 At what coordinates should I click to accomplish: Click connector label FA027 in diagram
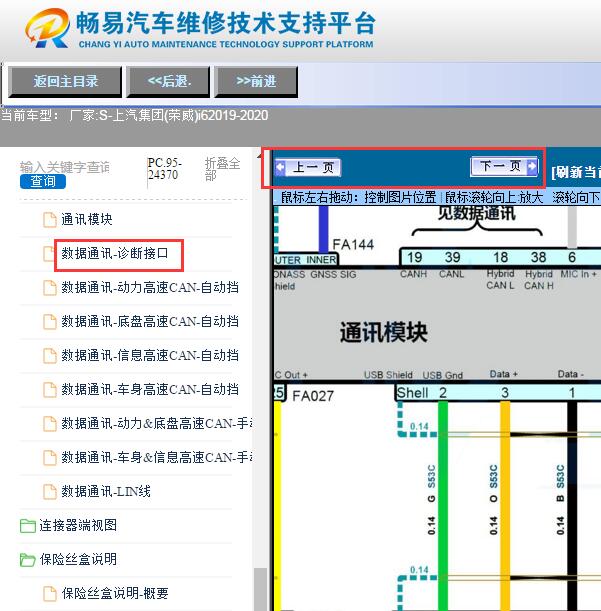[313, 396]
